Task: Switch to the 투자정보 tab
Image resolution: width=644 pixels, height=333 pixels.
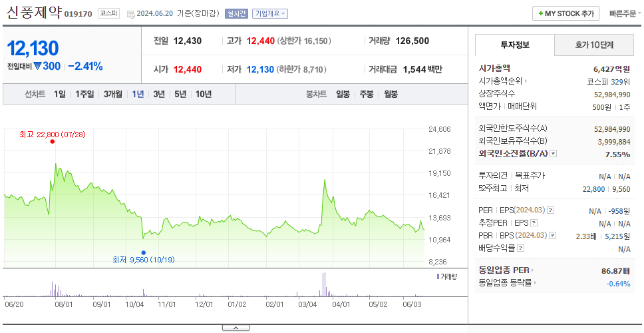Action: [x=515, y=45]
